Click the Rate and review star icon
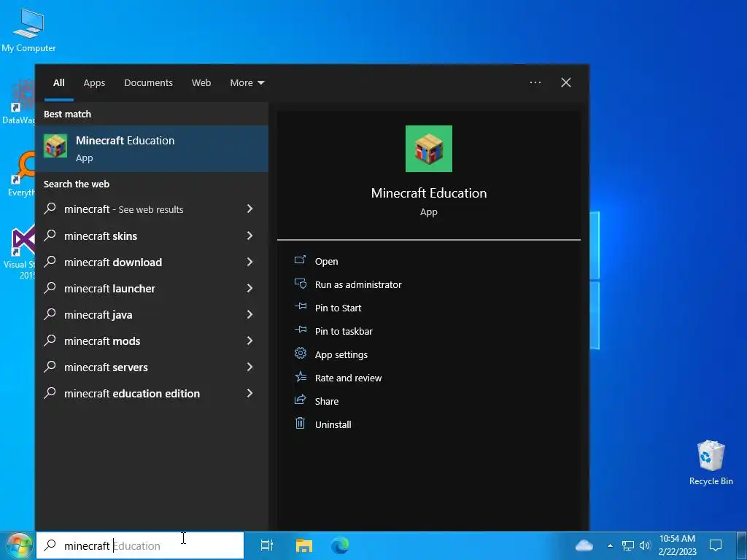The image size is (747, 560). point(300,377)
